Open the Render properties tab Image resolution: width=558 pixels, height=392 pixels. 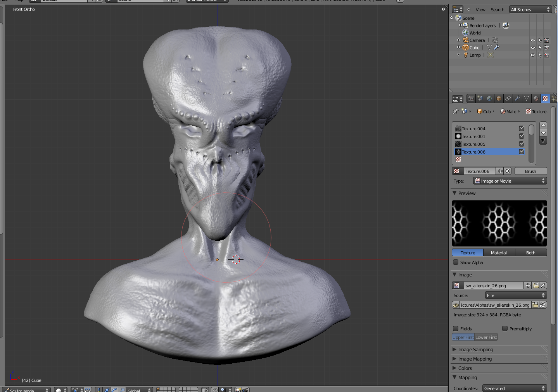(471, 98)
